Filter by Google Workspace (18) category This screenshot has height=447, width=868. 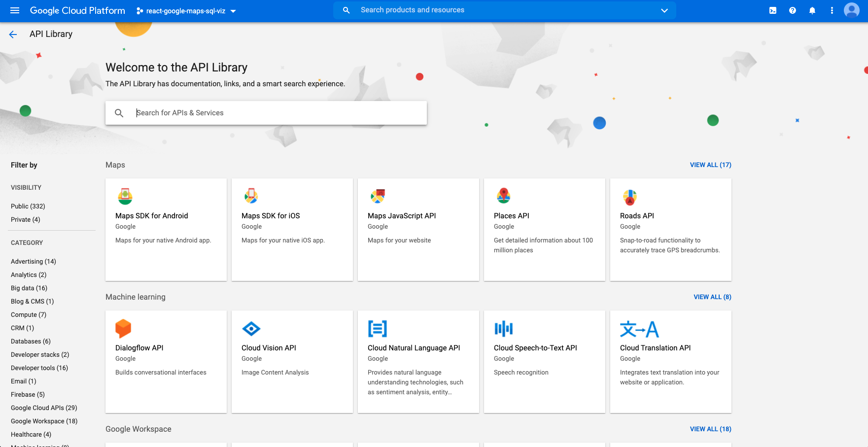click(x=44, y=421)
